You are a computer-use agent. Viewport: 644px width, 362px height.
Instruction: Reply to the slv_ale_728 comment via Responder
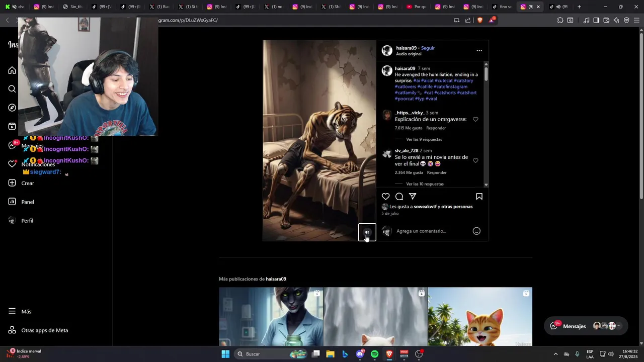[437, 172]
